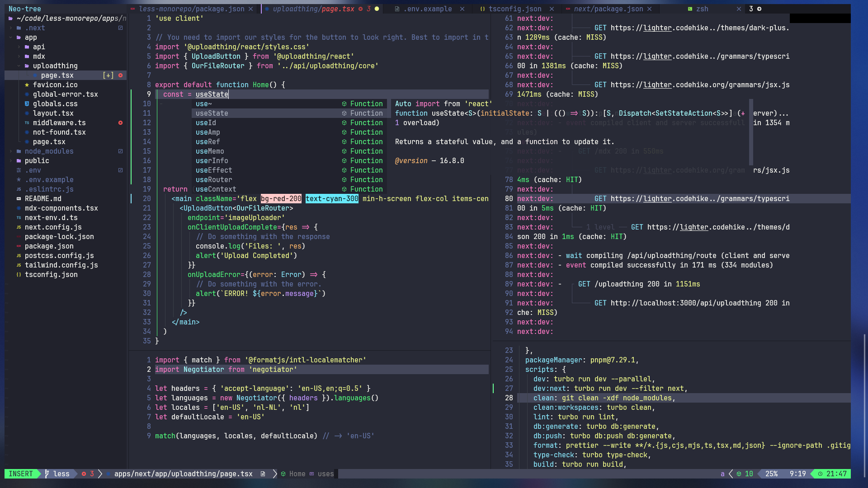Click the markdown icon beside README.md
This screenshot has height=488, width=868.
pos(19,199)
